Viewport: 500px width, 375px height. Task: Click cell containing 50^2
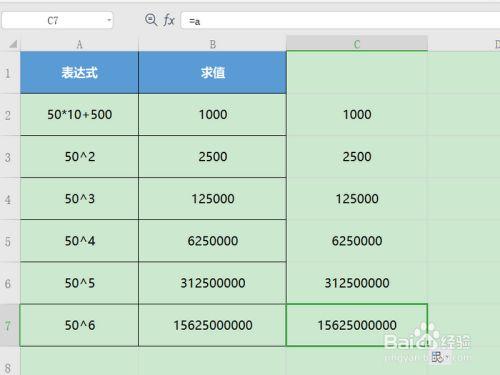(x=79, y=157)
